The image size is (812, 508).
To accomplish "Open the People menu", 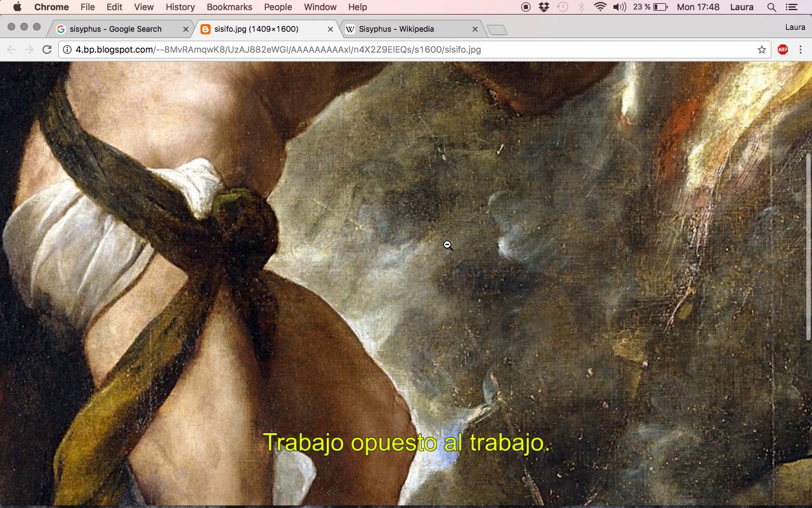I will tap(278, 7).
